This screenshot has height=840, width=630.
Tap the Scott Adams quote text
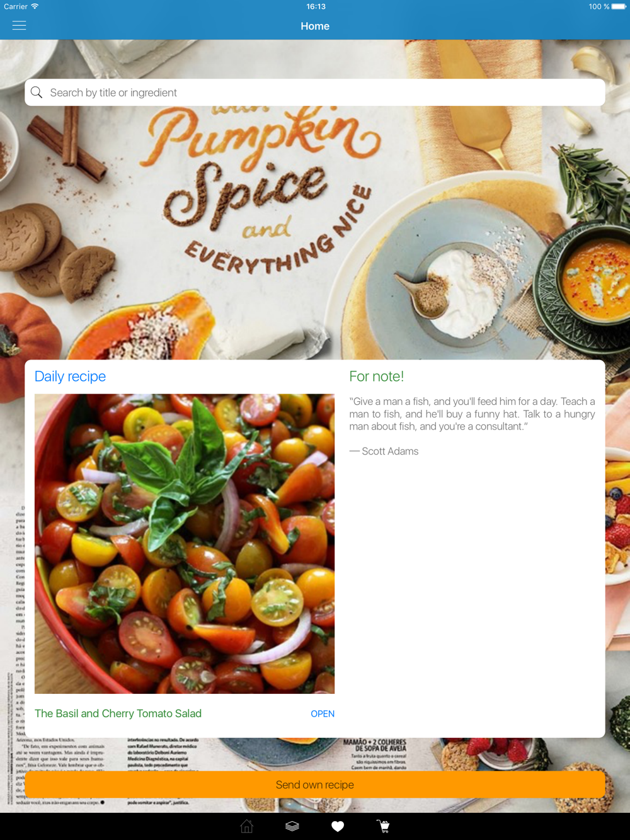(472, 414)
